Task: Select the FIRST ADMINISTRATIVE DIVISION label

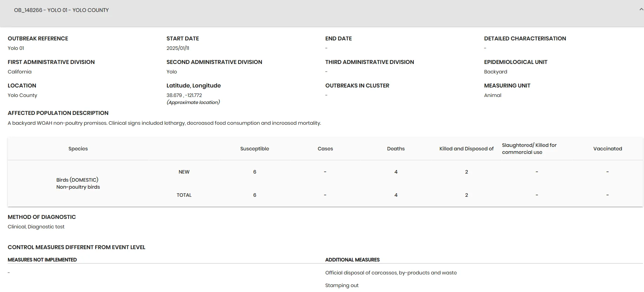Action: point(51,62)
